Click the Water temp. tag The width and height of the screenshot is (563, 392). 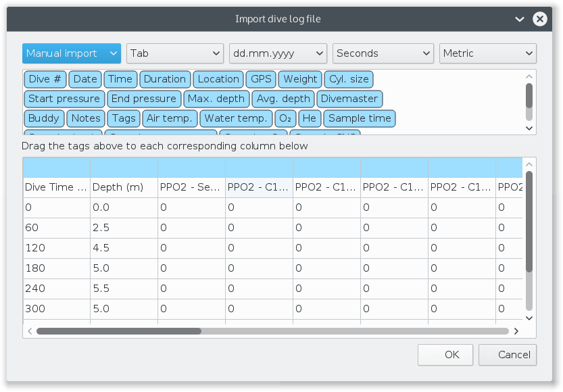click(237, 118)
